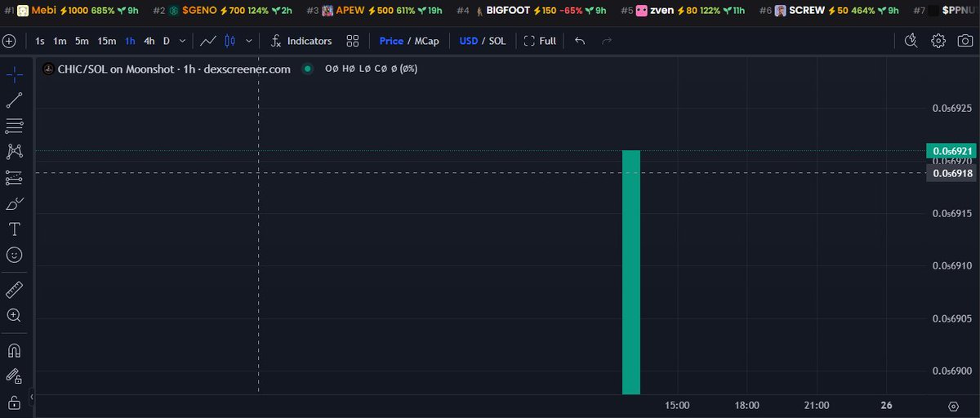Switch denomination to USD
The height and width of the screenshot is (418, 980).
click(469, 41)
